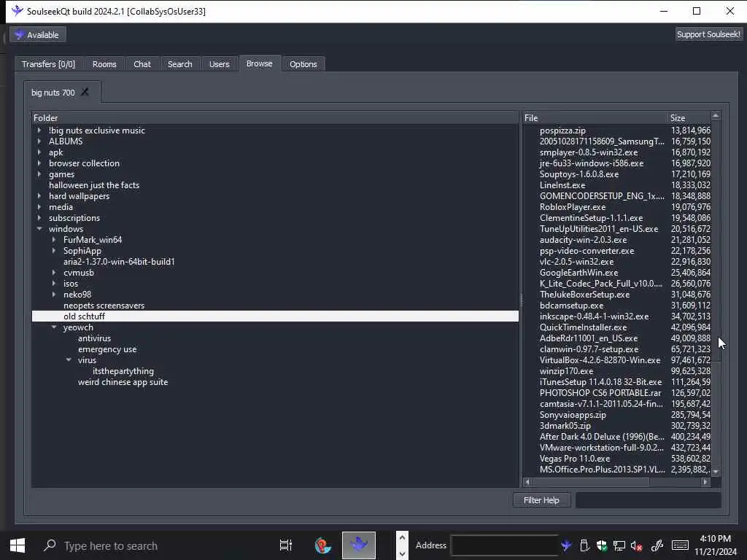Select the file winzip170.exe
This screenshot has height=560, width=747.
pyautogui.click(x=566, y=371)
